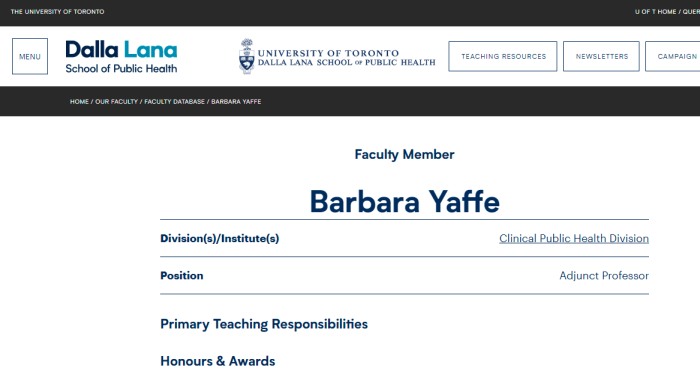Expand Primary Teaching Responsibilities section

pos(264,324)
